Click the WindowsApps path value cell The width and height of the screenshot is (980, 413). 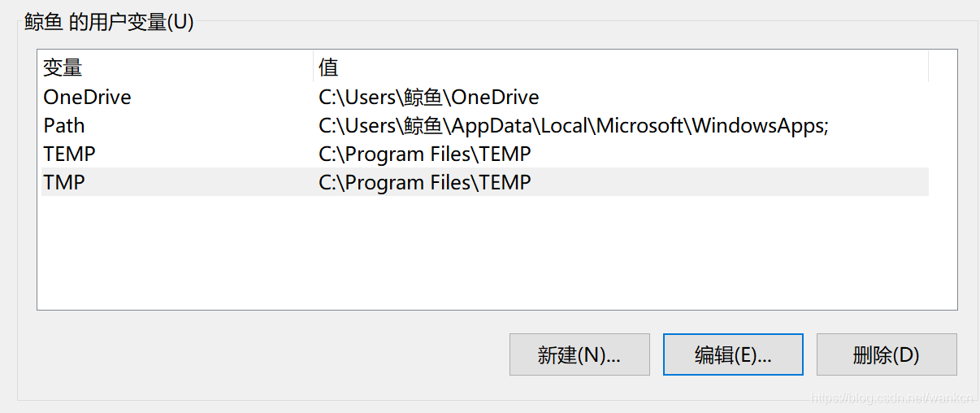click(x=573, y=126)
